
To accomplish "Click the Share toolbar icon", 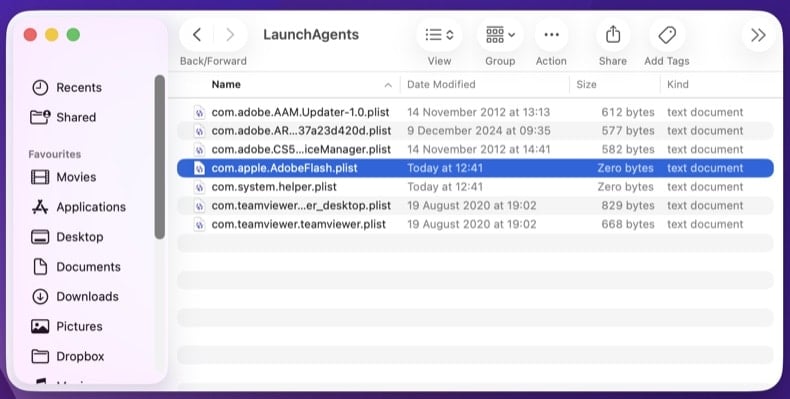I will 613,35.
